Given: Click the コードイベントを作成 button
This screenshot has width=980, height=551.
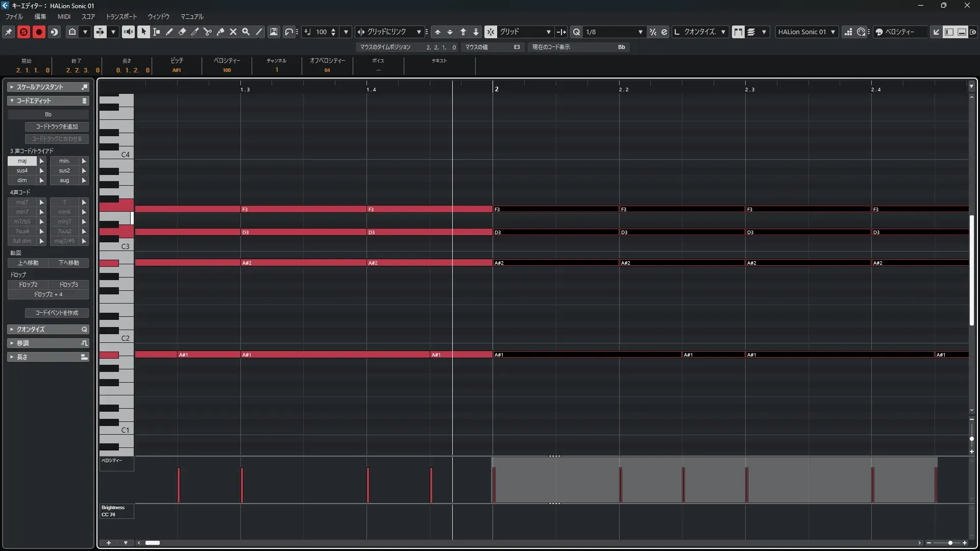Looking at the screenshot, I should click(57, 313).
